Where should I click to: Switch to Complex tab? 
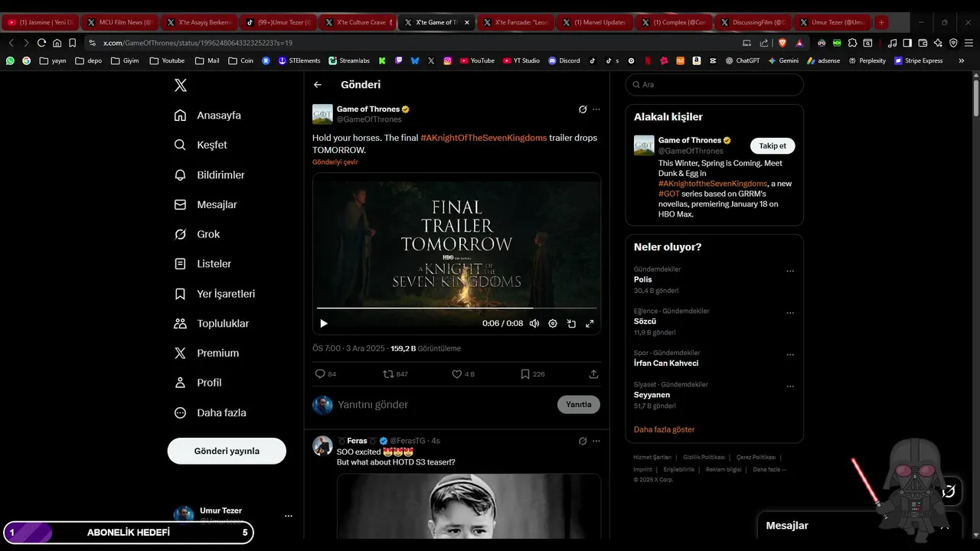click(x=674, y=22)
